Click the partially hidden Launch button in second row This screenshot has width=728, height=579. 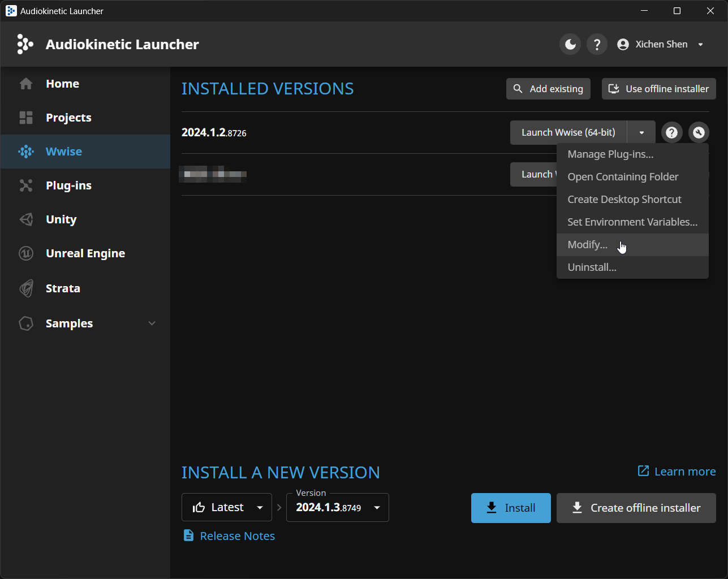tap(533, 174)
